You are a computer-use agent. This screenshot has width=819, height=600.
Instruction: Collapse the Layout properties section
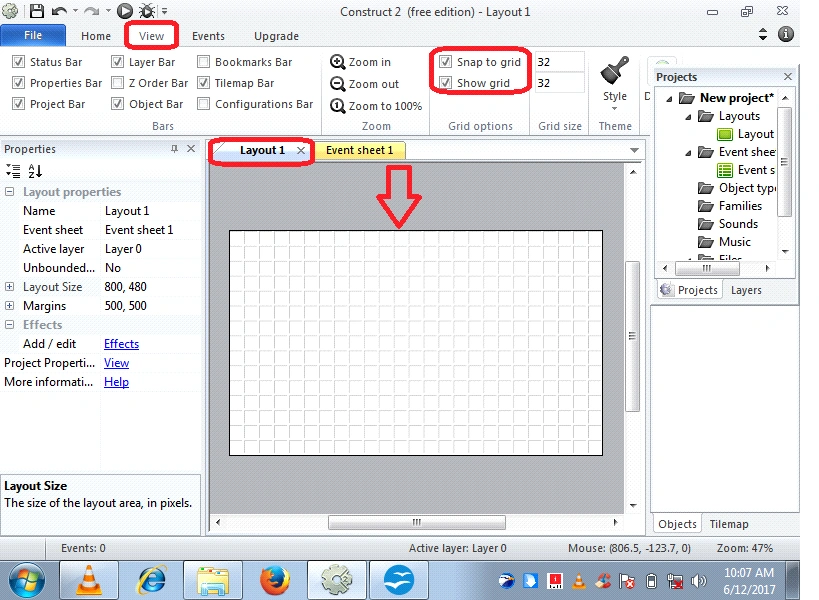point(9,192)
